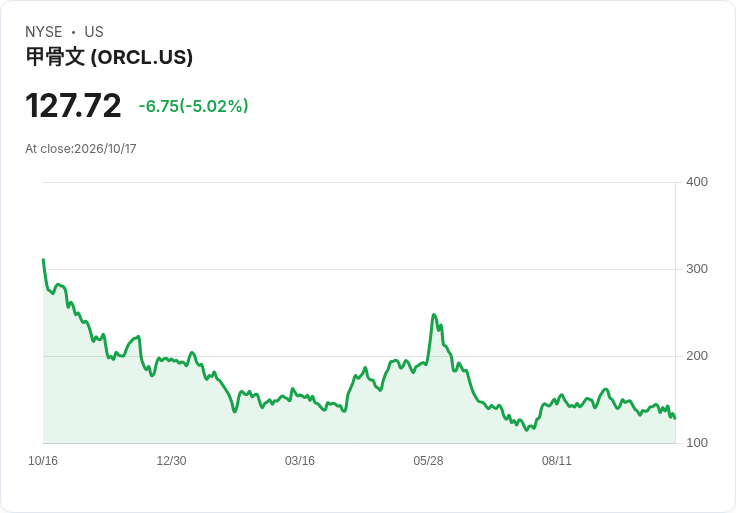
Task: Click the price chart peak near 05/28
Action: (434, 315)
